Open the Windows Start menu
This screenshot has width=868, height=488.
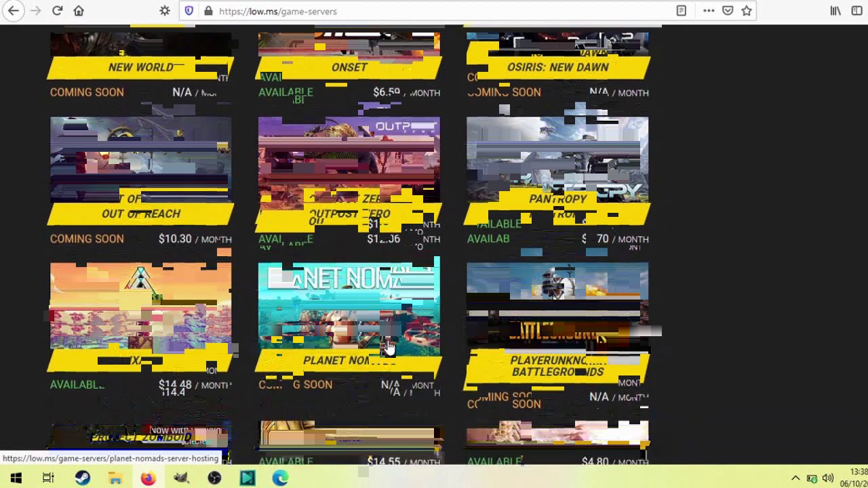16,478
